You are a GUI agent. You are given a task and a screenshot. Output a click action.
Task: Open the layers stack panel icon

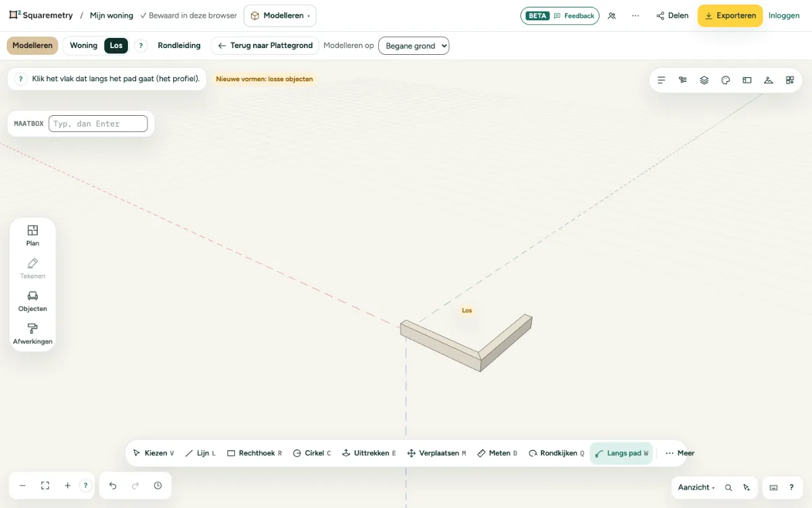(704, 80)
